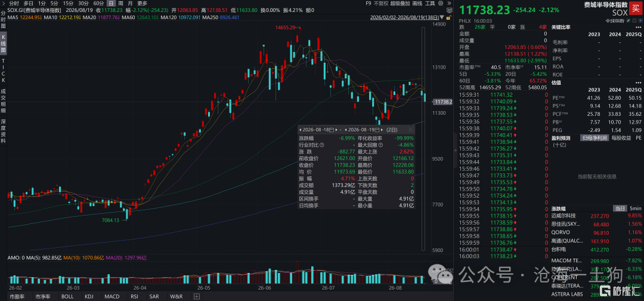
Task: Click 台积电 row in list
Action: tap(597, 249)
